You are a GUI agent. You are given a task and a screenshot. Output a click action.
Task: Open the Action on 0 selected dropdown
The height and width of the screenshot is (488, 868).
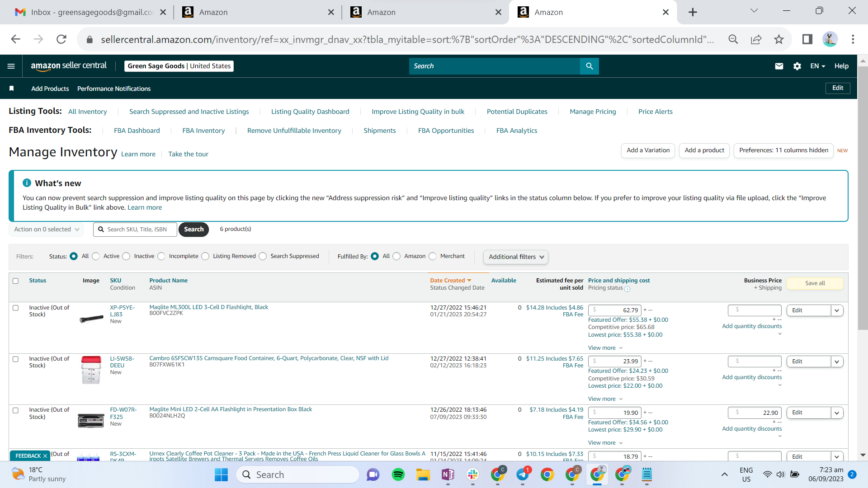[x=46, y=230]
